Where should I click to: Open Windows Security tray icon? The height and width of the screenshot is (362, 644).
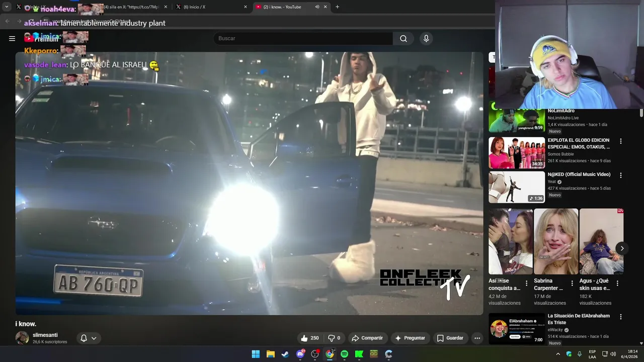(569, 354)
